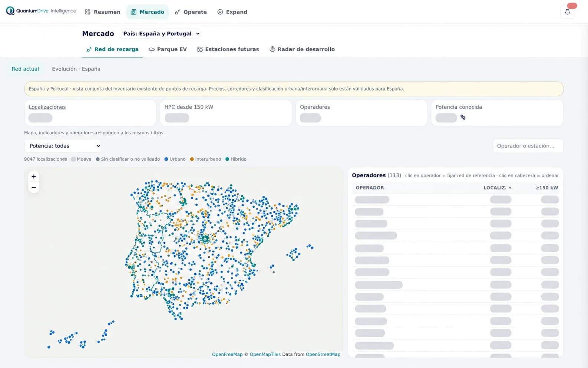
Task: Switch to the Parque EV tab
Action: [x=168, y=49]
